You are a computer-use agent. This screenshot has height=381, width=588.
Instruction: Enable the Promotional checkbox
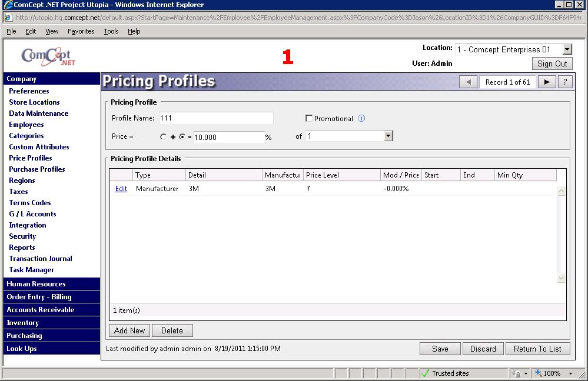point(309,118)
